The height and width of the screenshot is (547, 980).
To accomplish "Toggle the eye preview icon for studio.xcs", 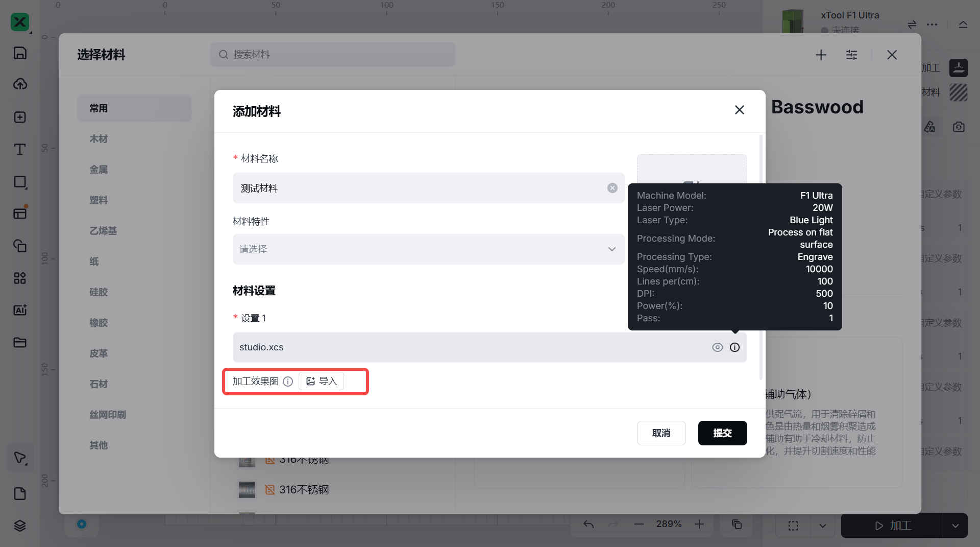I will tap(717, 347).
